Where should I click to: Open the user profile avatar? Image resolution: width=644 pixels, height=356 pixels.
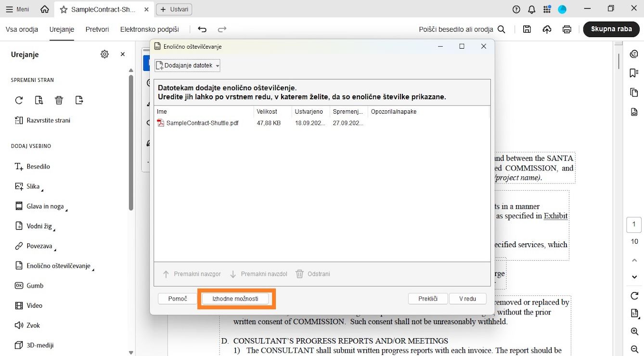562,9
